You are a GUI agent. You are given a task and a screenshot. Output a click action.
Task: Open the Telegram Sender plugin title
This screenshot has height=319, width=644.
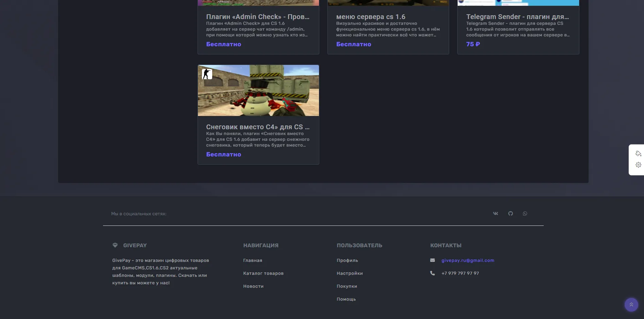(x=517, y=17)
